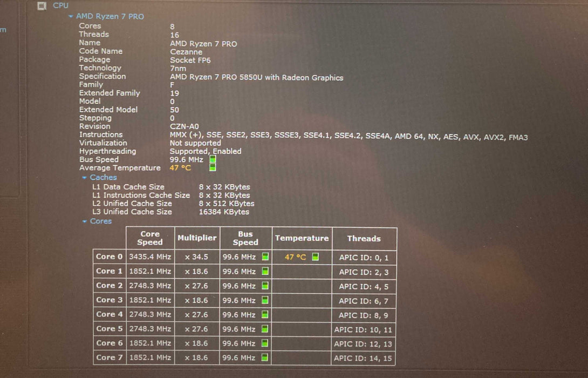Select the Core 7 row label
This screenshot has height=378, width=588.
pyautogui.click(x=109, y=357)
